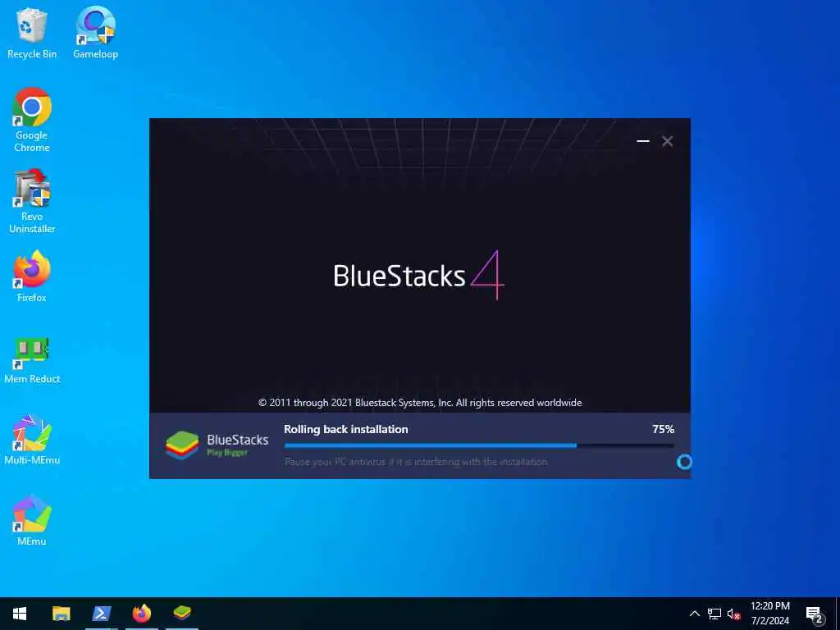This screenshot has width=840, height=630.
Task: Click the installation progress bar
Action: (x=479, y=445)
